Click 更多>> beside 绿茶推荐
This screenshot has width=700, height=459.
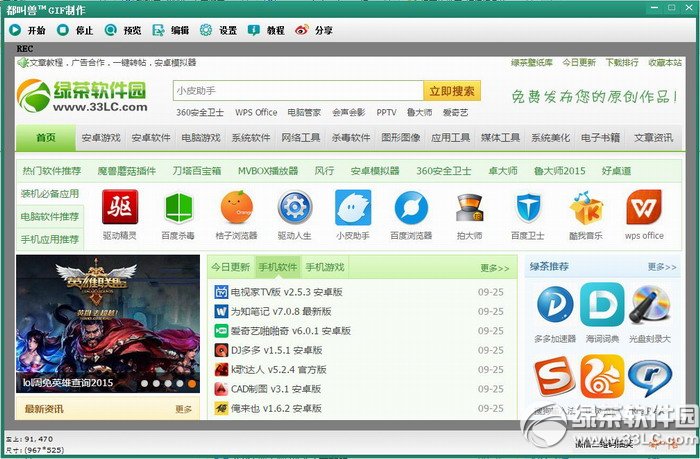point(662,267)
